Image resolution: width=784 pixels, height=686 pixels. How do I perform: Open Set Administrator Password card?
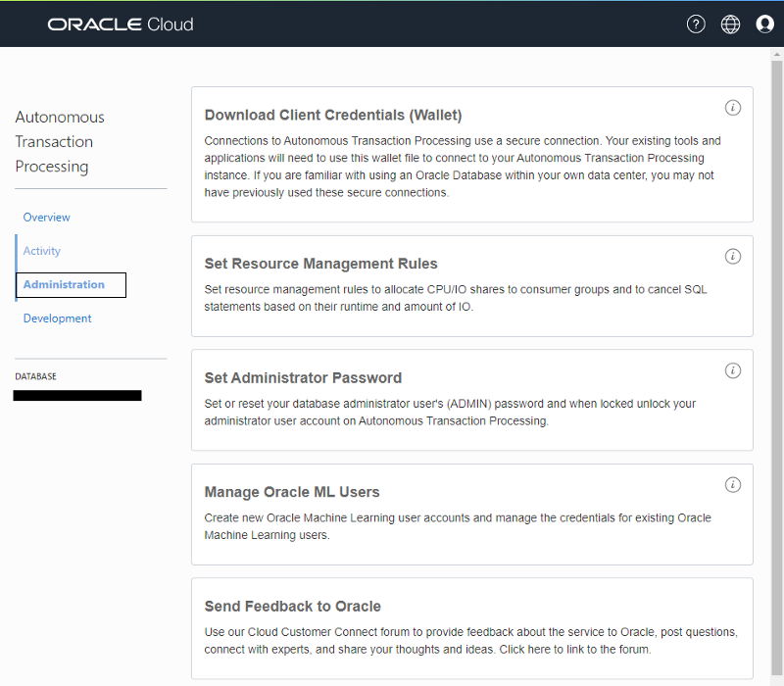(x=304, y=378)
